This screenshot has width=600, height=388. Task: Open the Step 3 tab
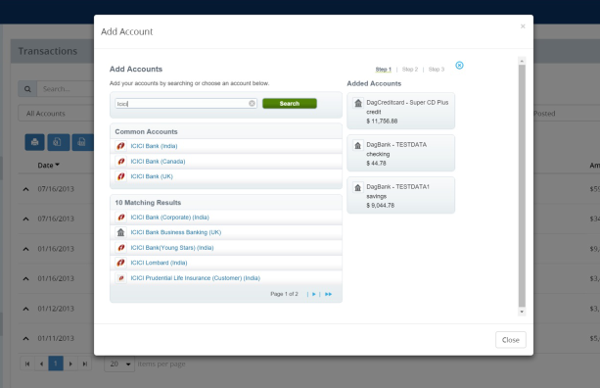click(436, 69)
